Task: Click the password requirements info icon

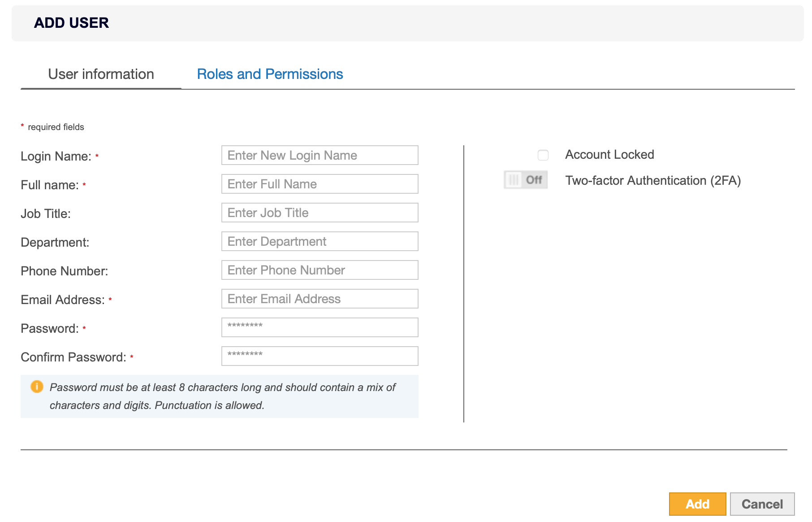Action: [x=37, y=387]
